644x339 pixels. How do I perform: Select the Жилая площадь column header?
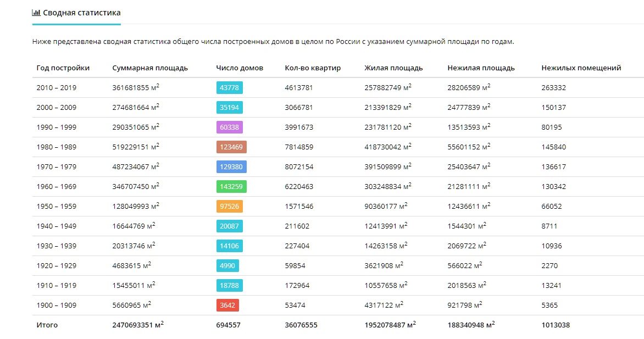click(393, 68)
